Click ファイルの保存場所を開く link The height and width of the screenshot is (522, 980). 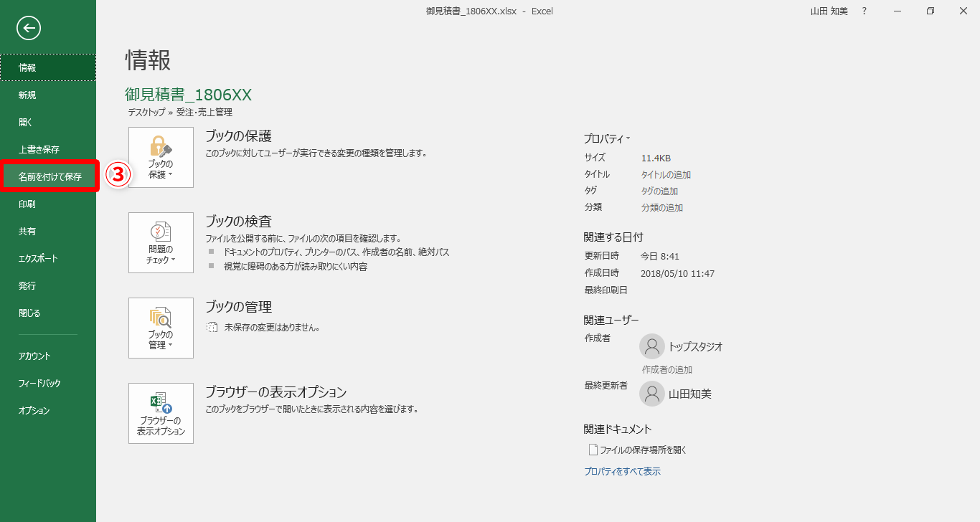pos(638,450)
